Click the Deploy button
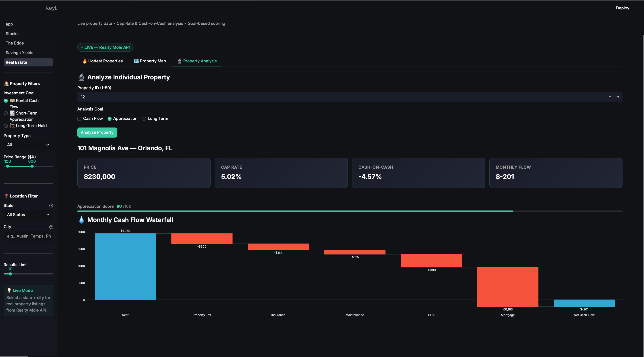 point(622,8)
